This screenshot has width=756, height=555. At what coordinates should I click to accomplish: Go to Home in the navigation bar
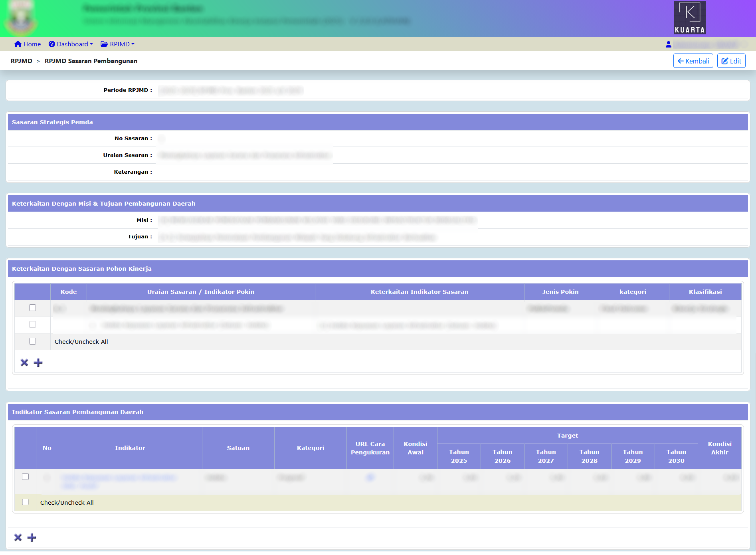tap(28, 44)
